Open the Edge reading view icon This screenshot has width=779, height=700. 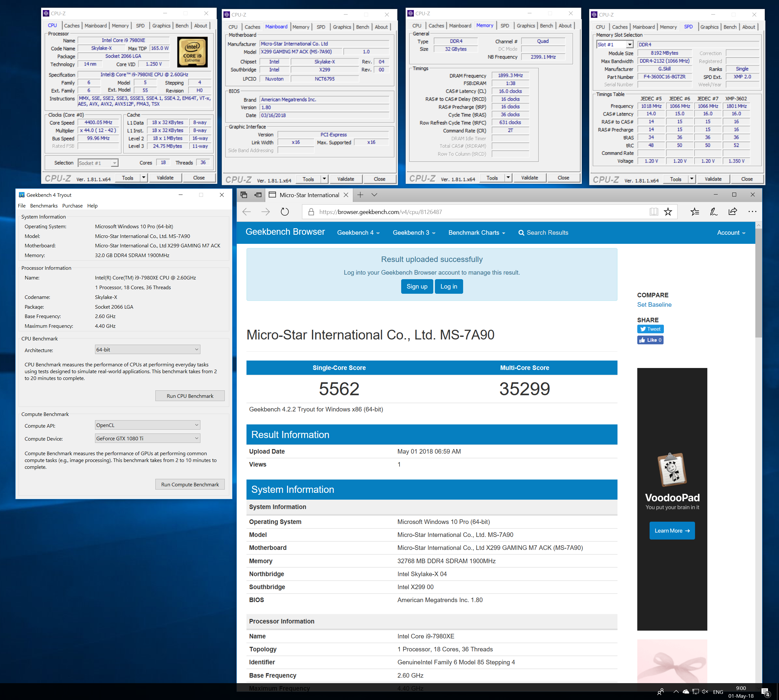tap(653, 212)
